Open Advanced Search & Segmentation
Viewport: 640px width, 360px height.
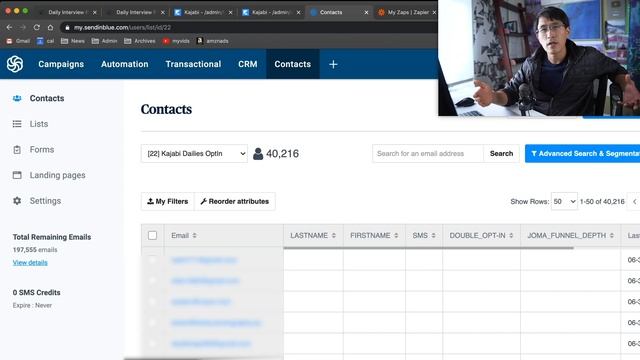point(582,153)
